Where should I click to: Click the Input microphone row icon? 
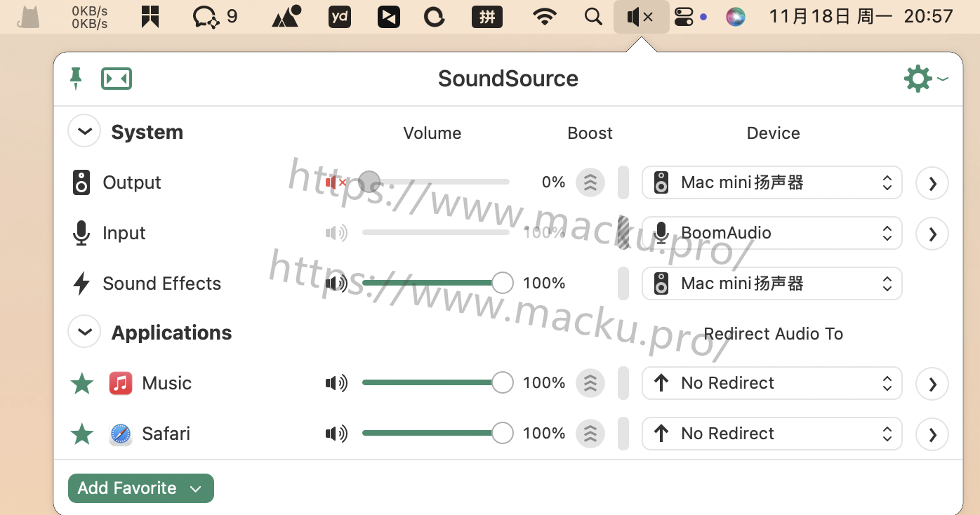tap(81, 233)
